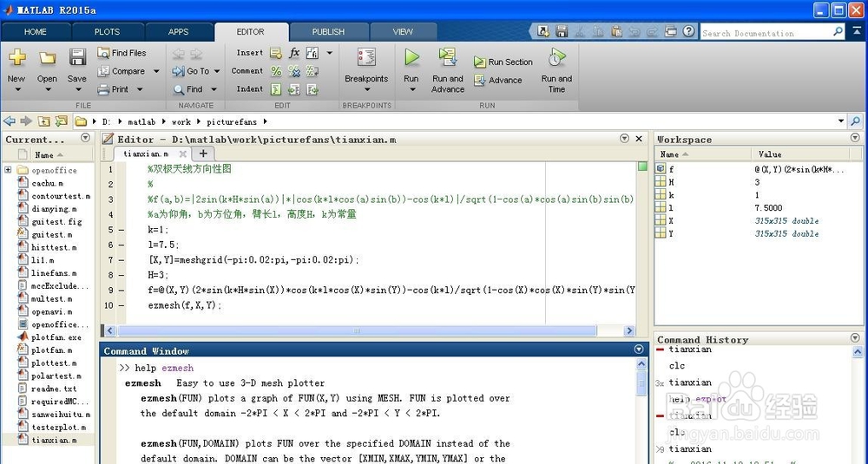
Task: Open the New dropdown arrow
Action: [x=16, y=89]
